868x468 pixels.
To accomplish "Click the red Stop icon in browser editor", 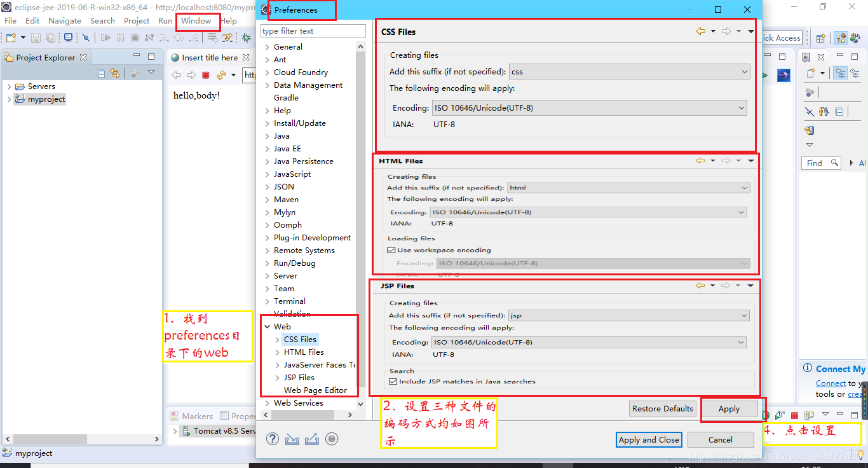I will 206,75.
